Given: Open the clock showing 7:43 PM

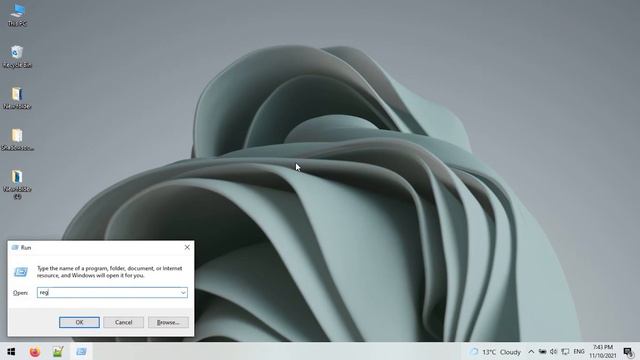Looking at the screenshot, I should (x=602, y=351).
